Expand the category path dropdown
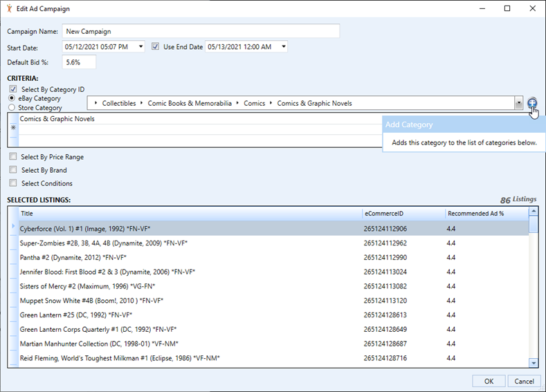Screen dimensions: 546x392 coord(518,103)
